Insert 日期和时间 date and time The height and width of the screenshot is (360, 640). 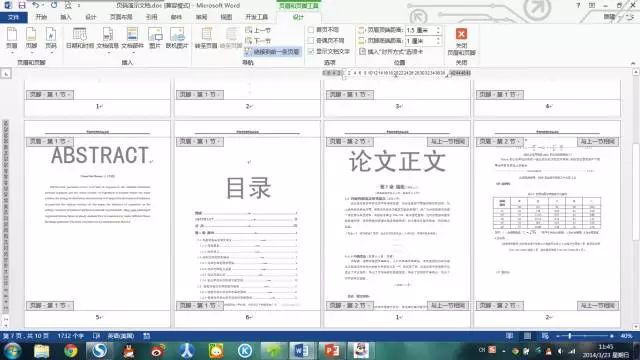coord(80,38)
